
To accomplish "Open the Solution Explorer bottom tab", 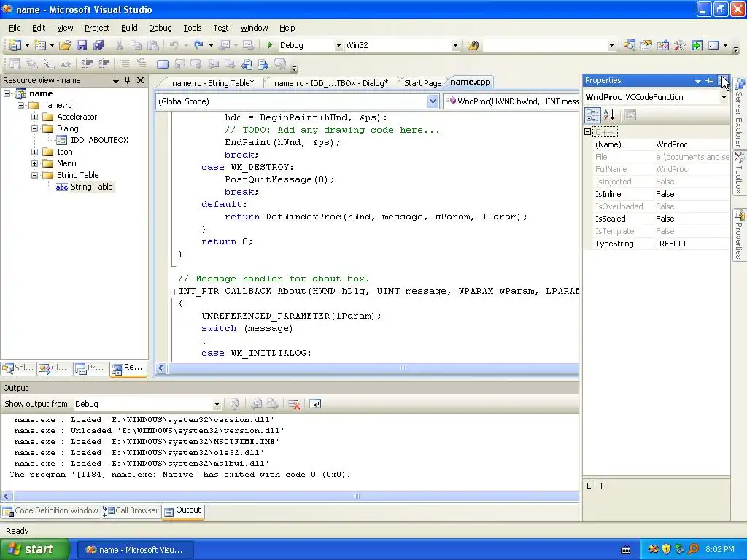I will [18, 368].
